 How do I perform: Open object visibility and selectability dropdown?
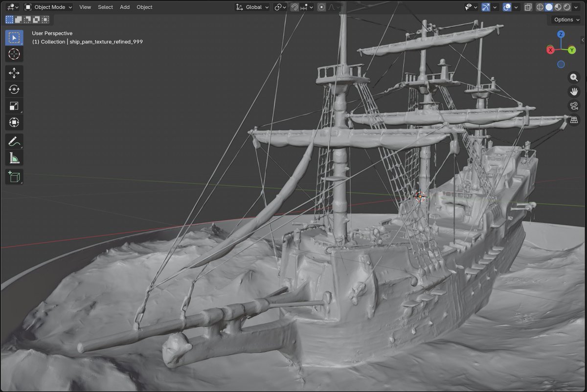472,7
